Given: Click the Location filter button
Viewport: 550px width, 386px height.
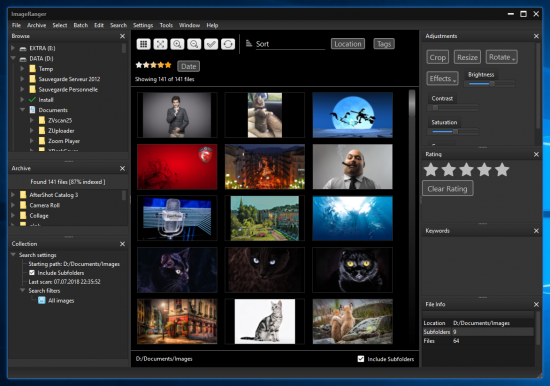Looking at the screenshot, I should click(348, 44).
